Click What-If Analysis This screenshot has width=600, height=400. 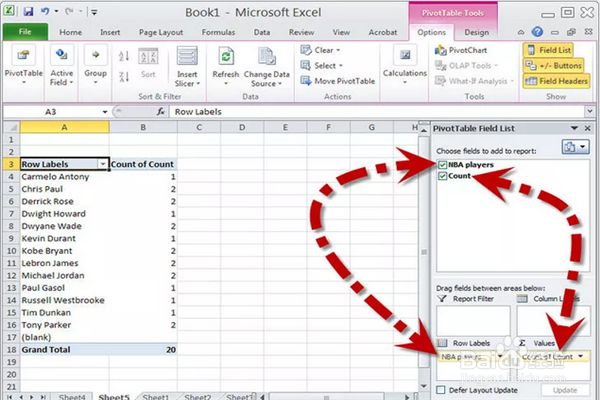point(474,81)
